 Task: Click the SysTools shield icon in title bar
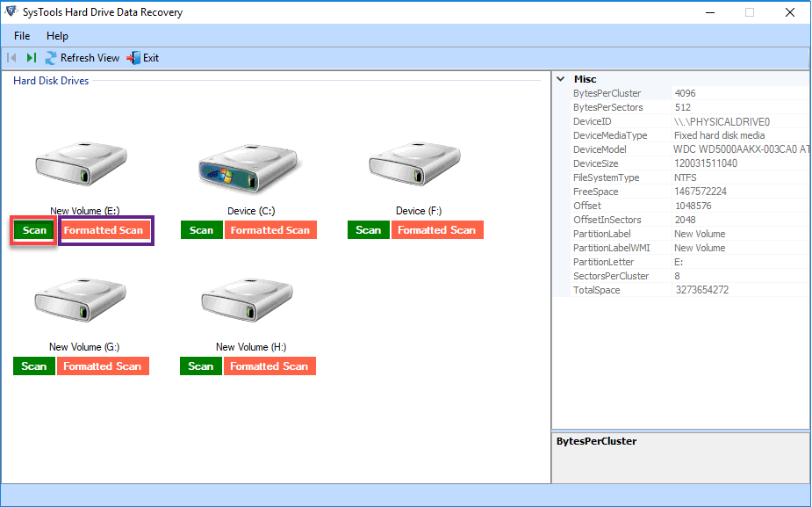[11, 11]
